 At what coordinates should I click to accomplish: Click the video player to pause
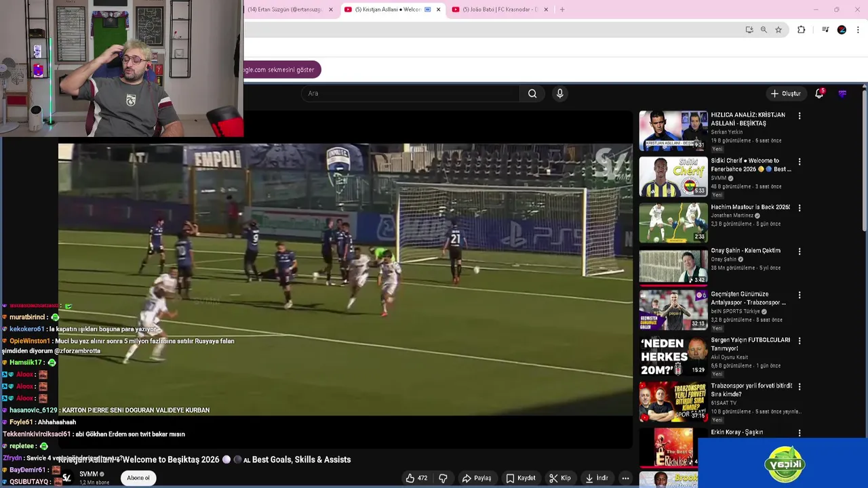point(345,279)
